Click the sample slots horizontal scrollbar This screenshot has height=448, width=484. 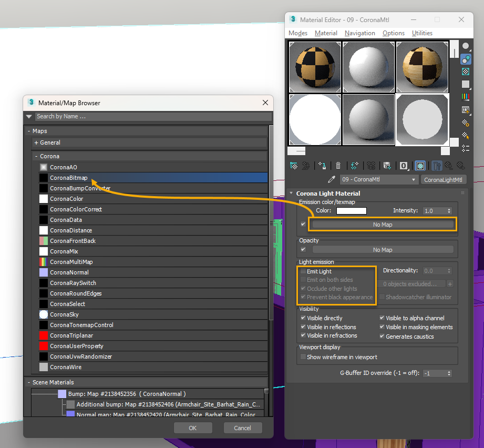(x=368, y=151)
